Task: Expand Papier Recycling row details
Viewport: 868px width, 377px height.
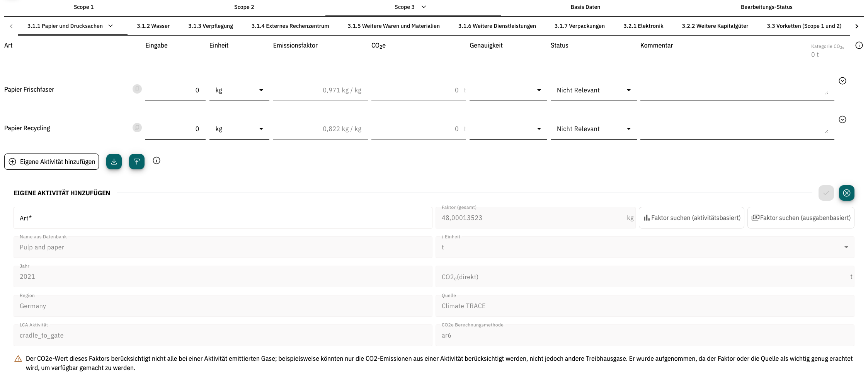Action: pos(842,119)
